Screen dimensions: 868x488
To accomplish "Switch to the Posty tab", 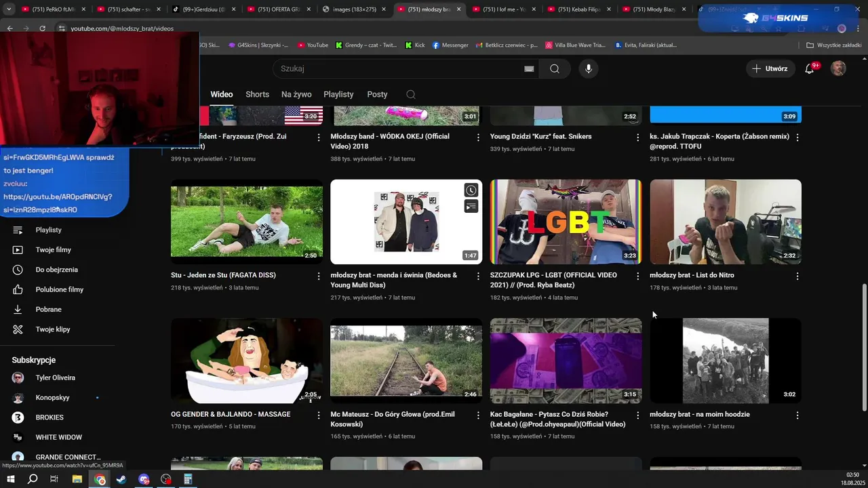I will click(377, 94).
